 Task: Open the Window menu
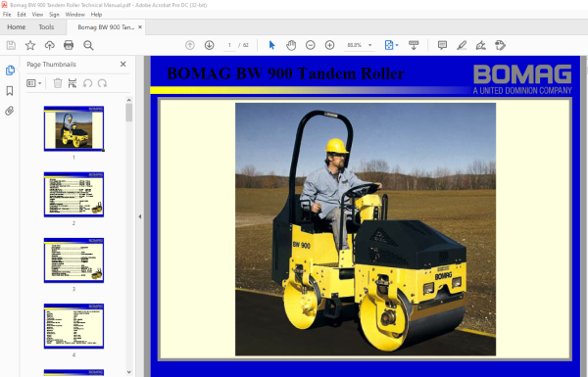75,15
